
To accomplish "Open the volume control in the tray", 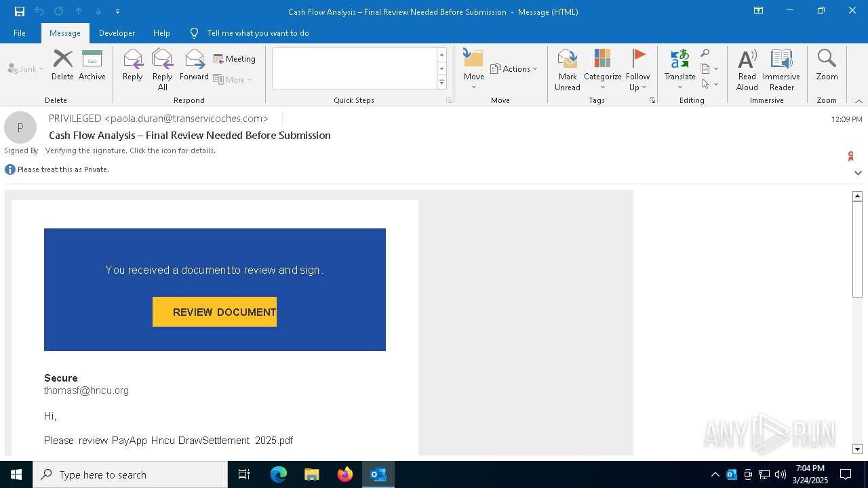I will click(x=780, y=474).
